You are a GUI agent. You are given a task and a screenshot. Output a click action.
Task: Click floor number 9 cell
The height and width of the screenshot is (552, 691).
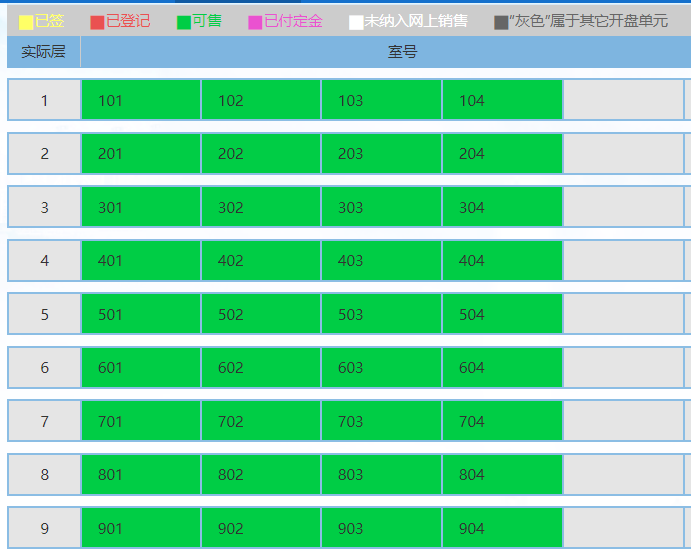(45, 528)
